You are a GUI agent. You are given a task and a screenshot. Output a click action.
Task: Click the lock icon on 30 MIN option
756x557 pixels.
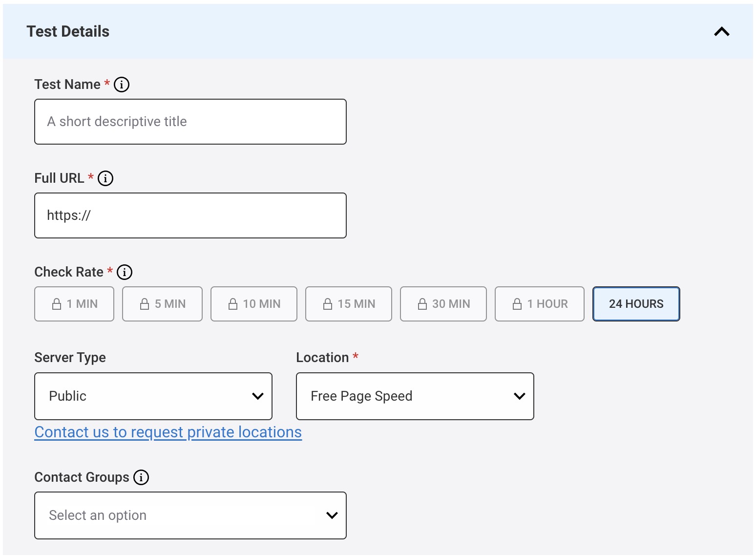click(423, 303)
